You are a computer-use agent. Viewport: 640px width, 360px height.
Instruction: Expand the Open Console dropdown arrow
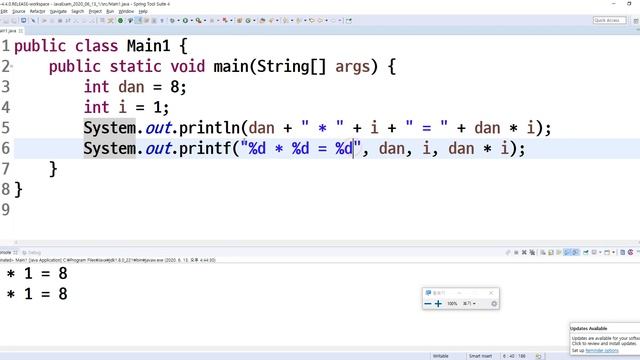613,253
